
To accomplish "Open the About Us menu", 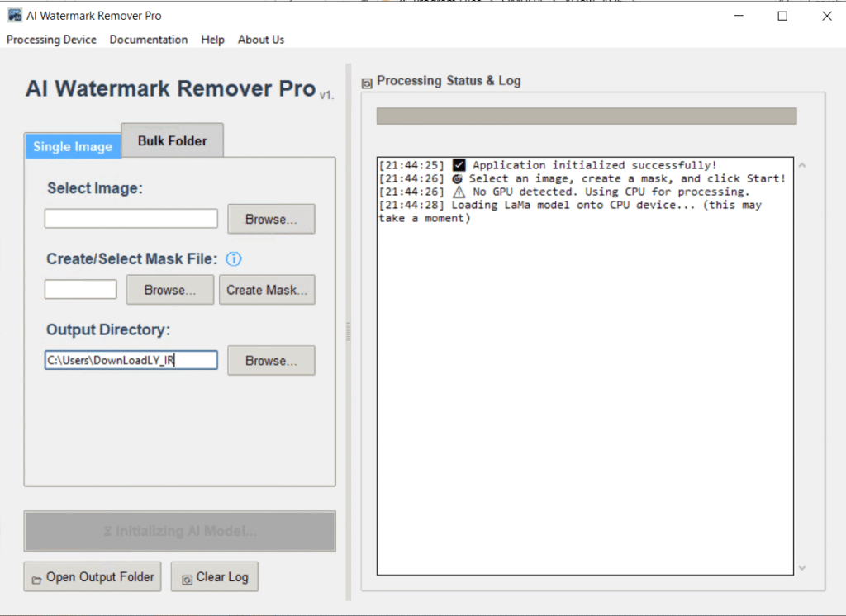I will (x=261, y=40).
